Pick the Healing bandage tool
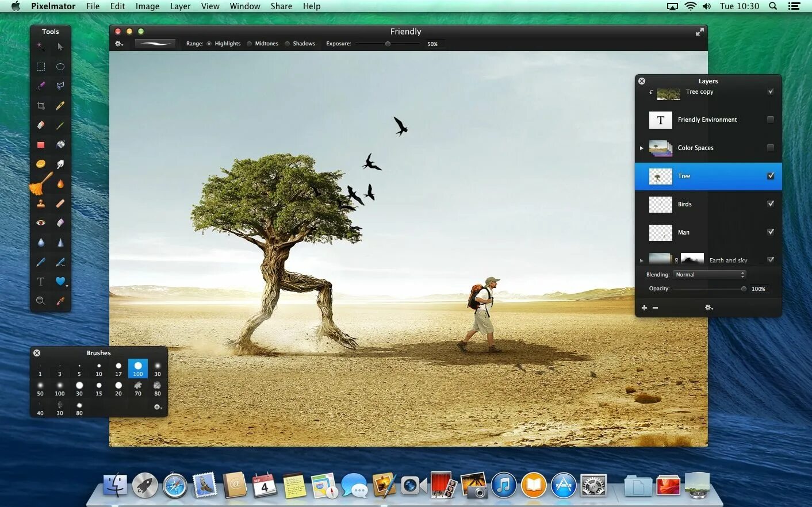Image resolution: width=812 pixels, height=507 pixels. click(x=60, y=203)
